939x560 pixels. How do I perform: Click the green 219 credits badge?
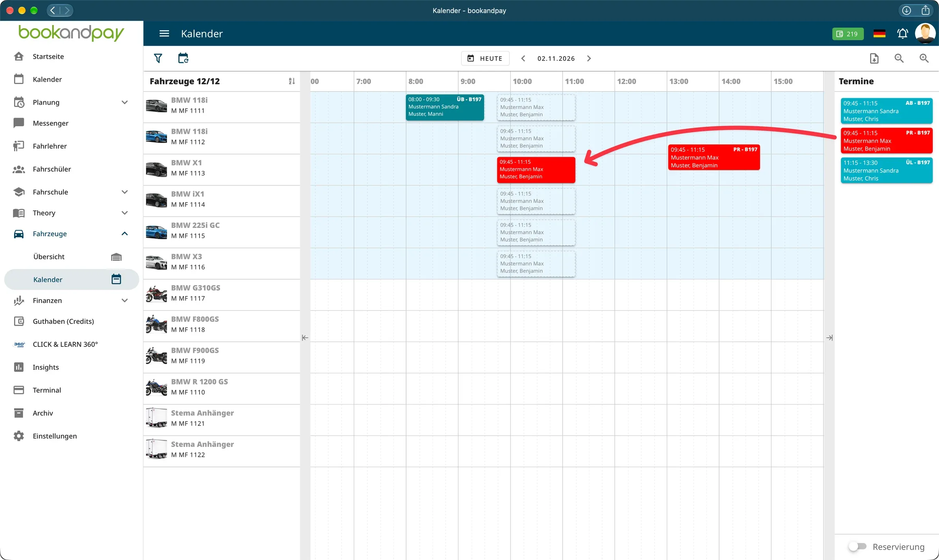(847, 34)
